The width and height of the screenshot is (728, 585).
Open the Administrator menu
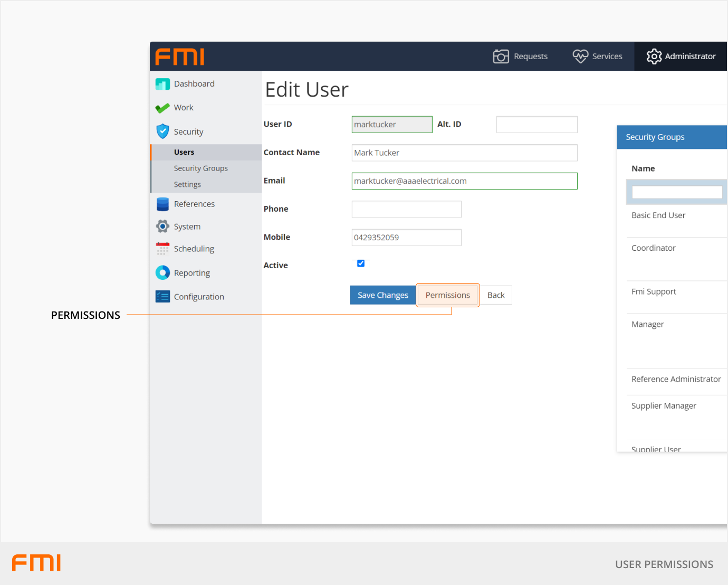[x=681, y=56]
